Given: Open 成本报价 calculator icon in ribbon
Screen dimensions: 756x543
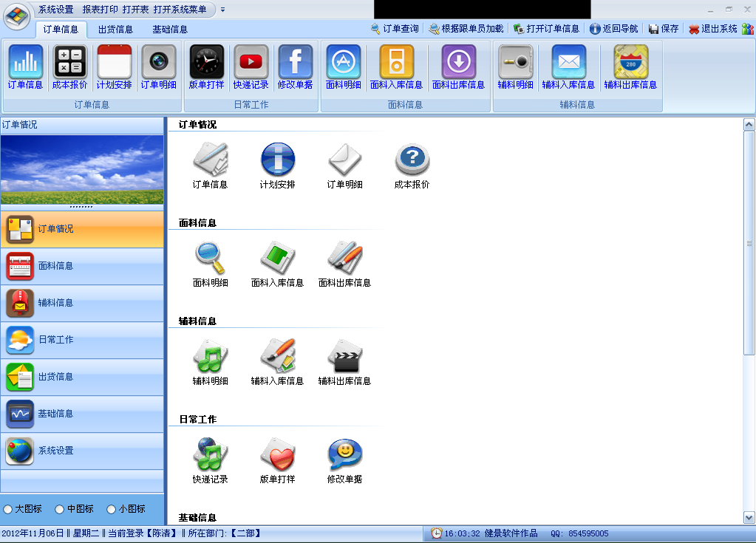Looking at the screenshot, I should click(x=69, y=62).
